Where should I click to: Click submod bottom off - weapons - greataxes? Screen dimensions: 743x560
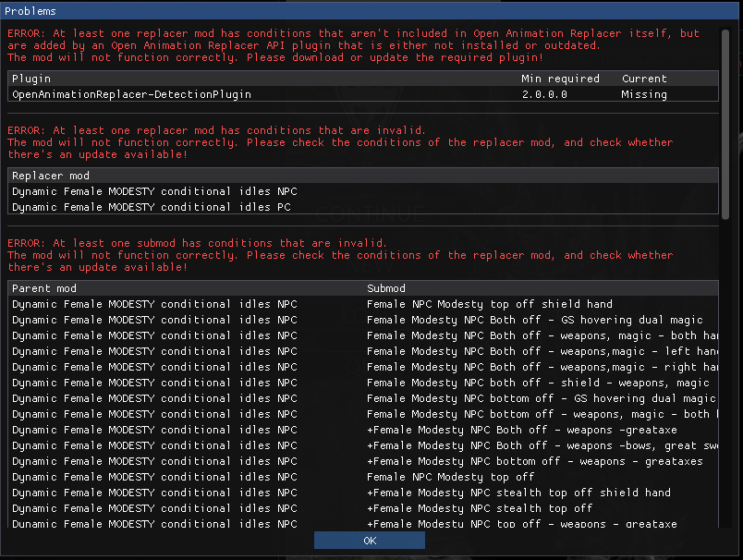(x=535, y=461)
